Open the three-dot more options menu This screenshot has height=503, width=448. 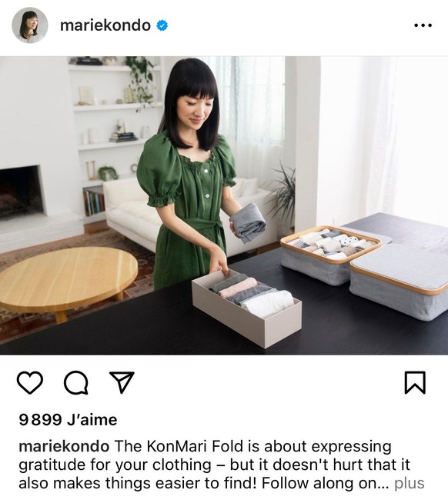click(423, 25)
